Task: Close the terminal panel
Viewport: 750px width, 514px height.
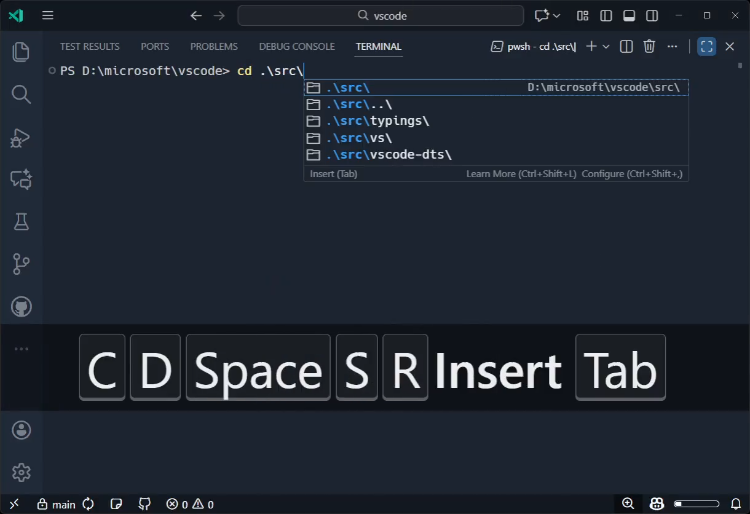Action: pos(729,46)
